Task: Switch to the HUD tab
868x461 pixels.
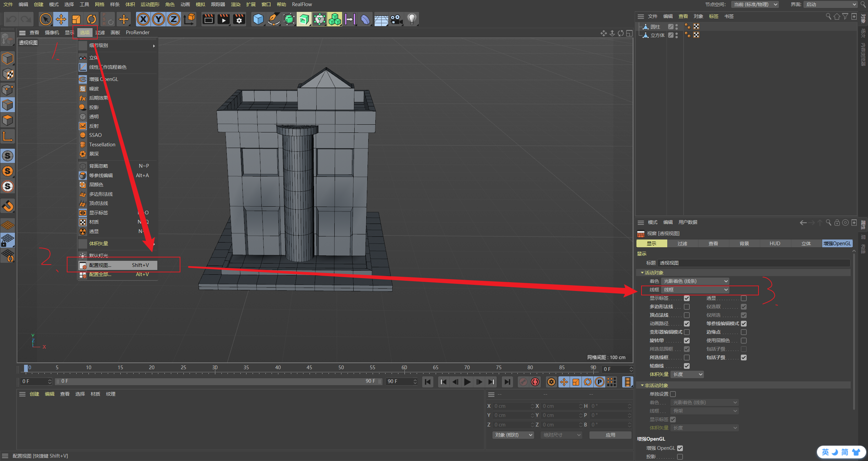Action: (x=775, y=244)
